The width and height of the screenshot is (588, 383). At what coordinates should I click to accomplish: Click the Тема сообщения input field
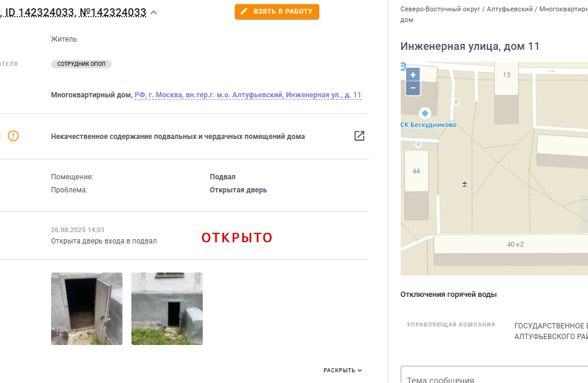tap(494, 375)
